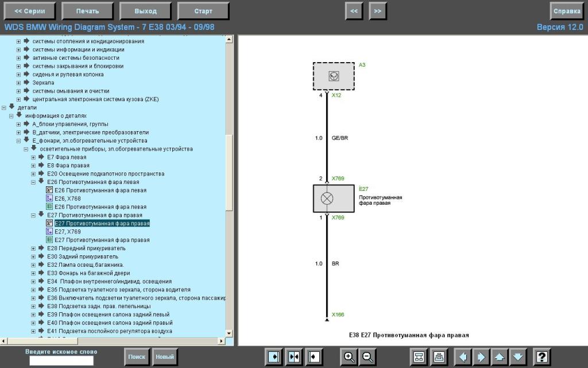Viewport: 588px width, 368px height.
Task: Click the Печать button
Action: click(x=87, y=11)
